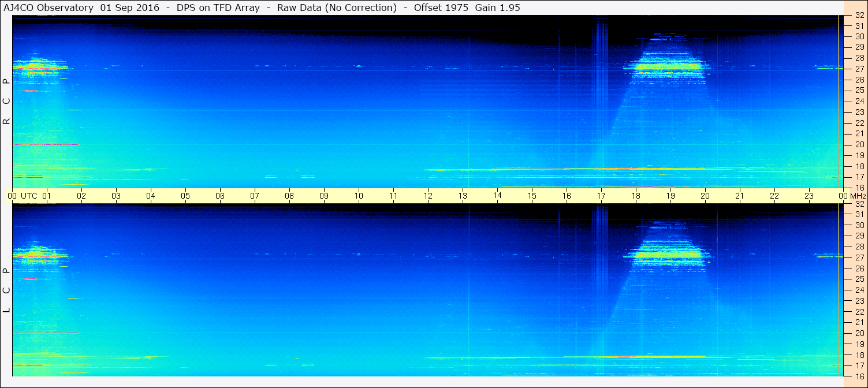This screenshot has height=388, width=868.
Task: Click the 29 MHz label on the LCP scale
Action: pyautogui.click(x=859, y=236)
